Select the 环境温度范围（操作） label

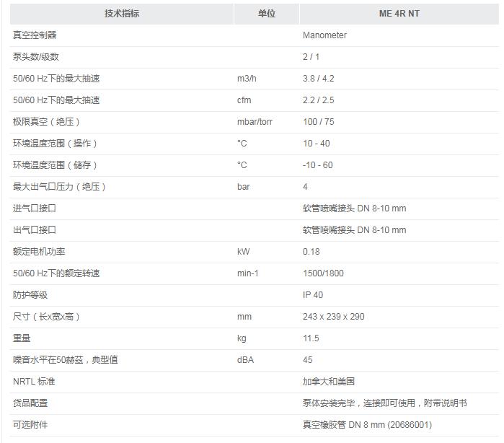point(55,143)
